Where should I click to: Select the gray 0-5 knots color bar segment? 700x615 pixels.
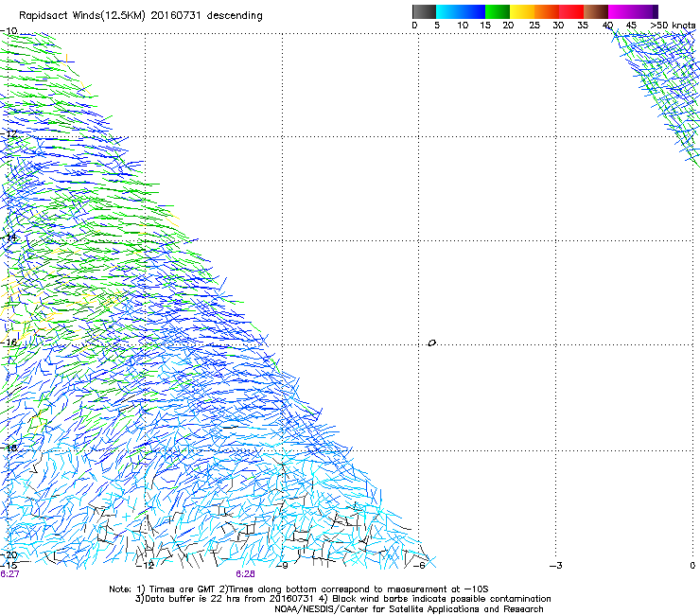[x=424, y=11]
